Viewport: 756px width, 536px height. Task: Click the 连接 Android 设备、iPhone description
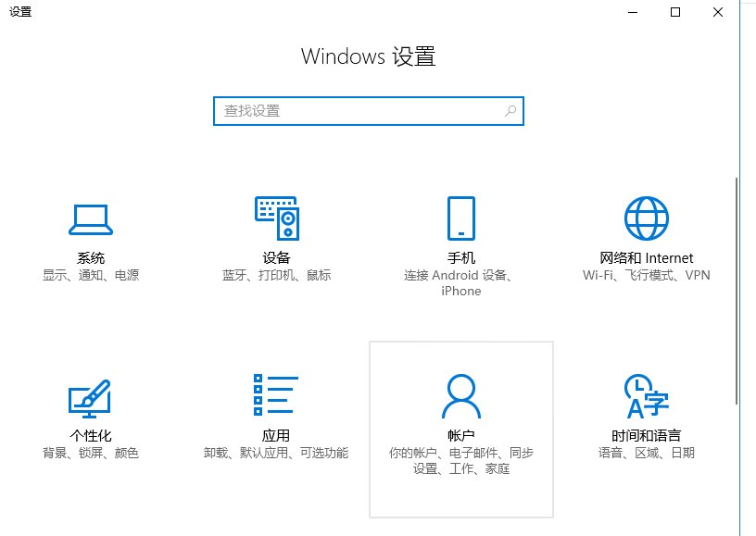pyautogui.click(x=459, y=283)
